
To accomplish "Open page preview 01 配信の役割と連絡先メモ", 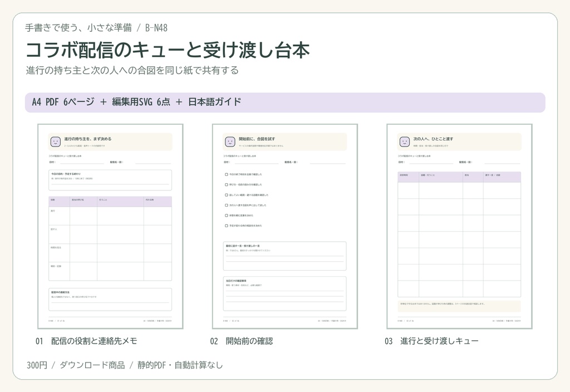I will (111, 226).
